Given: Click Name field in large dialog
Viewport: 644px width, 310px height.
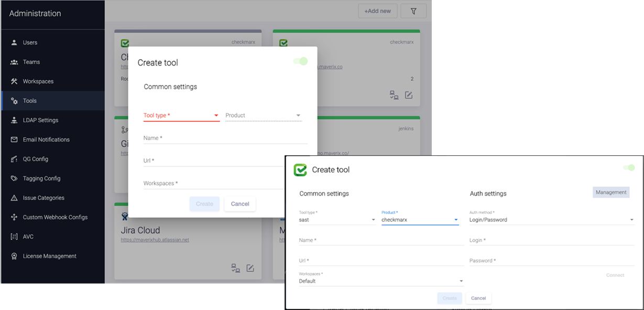Looking at the screenshot, I should click(x=381, y=240).
